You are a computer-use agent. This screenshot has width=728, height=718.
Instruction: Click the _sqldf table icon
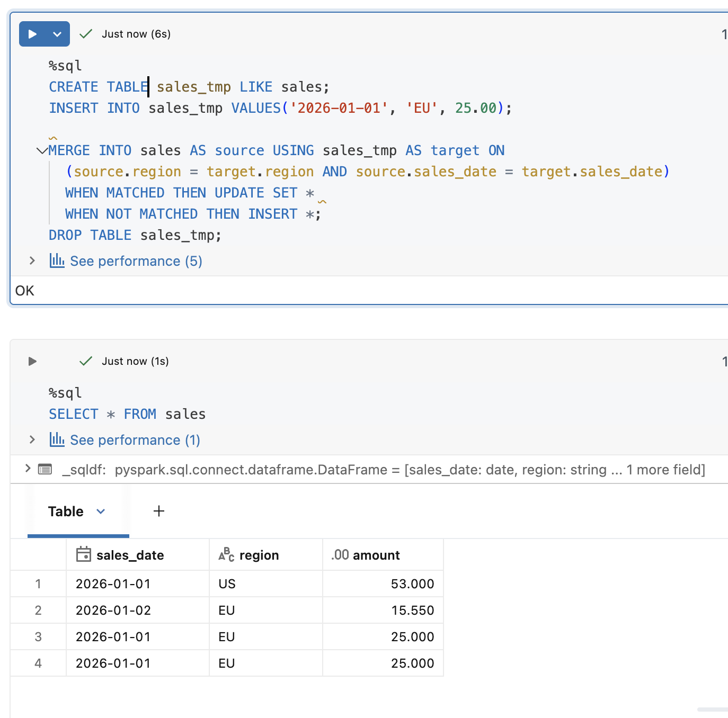(45, 469)
